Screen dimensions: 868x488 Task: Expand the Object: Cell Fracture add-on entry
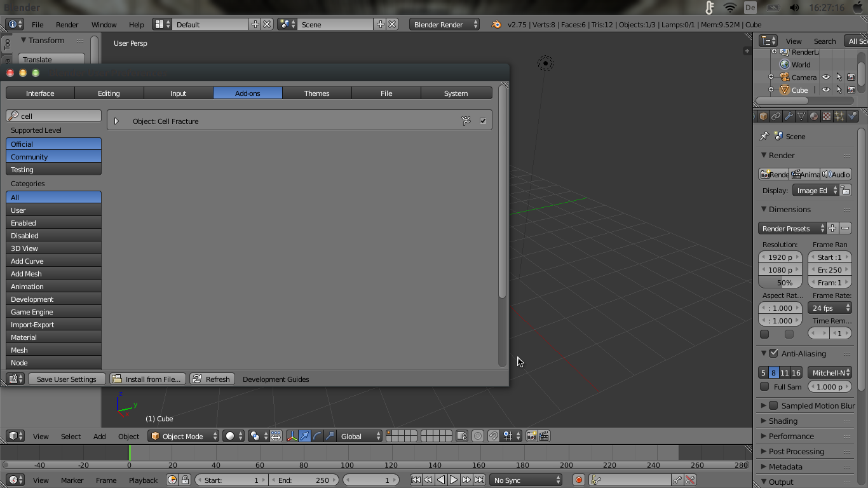click(x=116, y=121)
